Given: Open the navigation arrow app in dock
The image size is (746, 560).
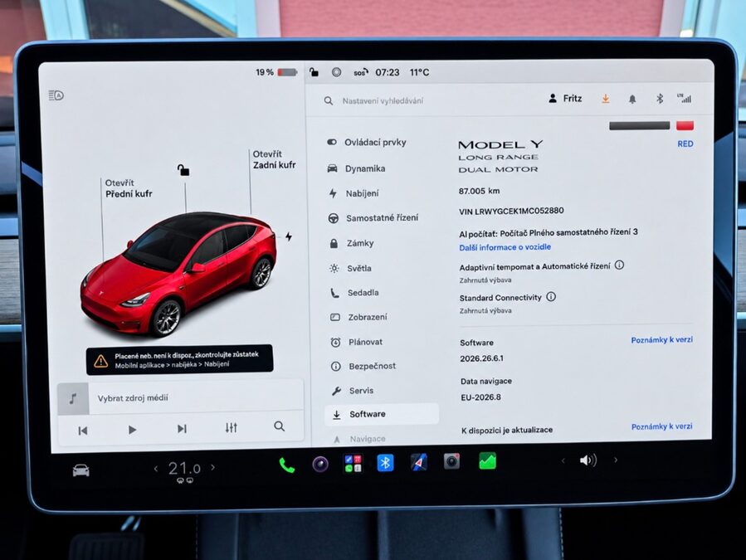Looking at the screenshot, I should [x=419, y=462].
